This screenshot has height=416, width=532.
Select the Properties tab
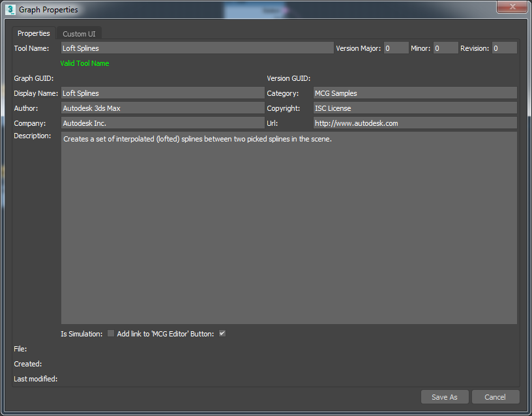(x=33, y=33)
